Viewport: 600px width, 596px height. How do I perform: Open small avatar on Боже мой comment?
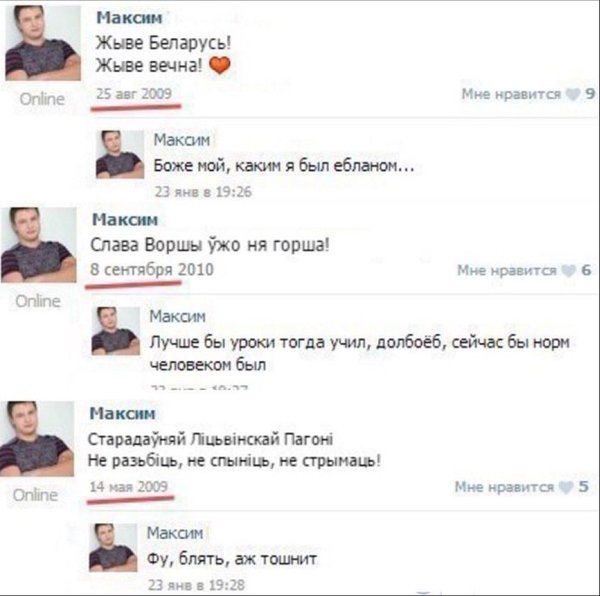point(120,155)
